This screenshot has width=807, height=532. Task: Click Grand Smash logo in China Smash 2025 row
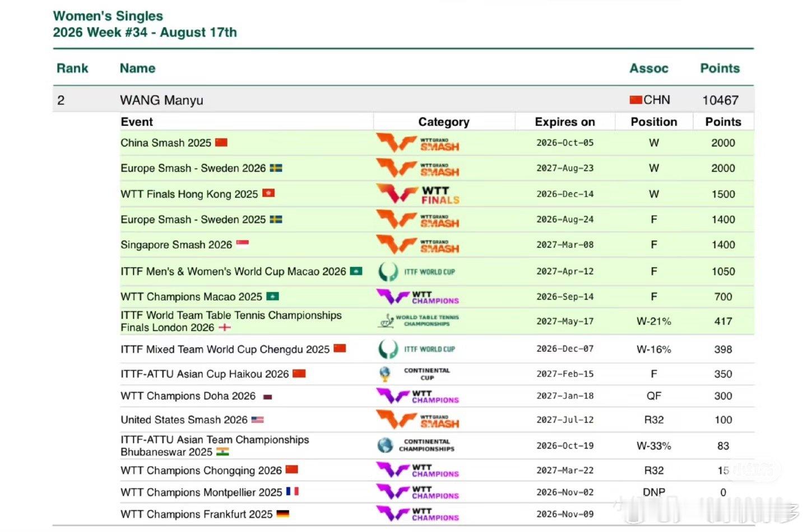pos(418,143)
